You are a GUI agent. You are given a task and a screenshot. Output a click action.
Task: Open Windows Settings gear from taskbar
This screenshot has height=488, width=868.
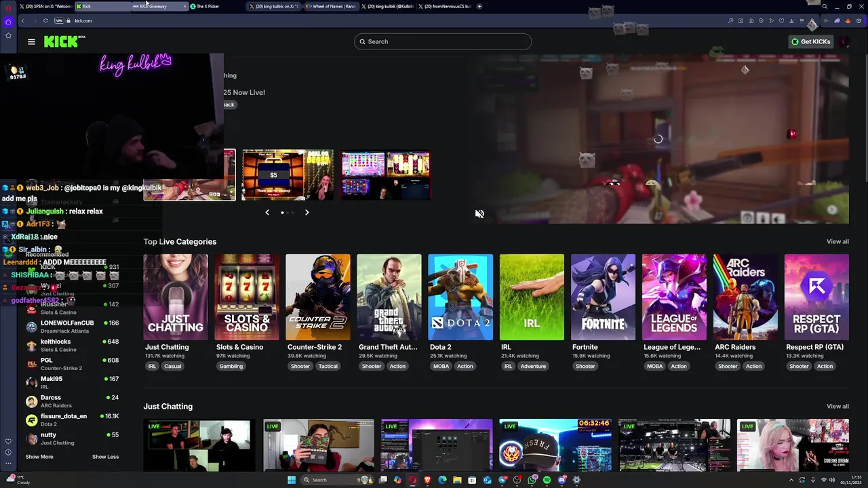(x=576, y=480)
